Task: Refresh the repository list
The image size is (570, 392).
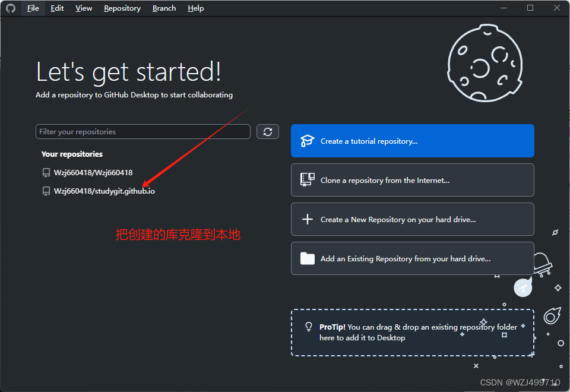Action: pos(268,132)
